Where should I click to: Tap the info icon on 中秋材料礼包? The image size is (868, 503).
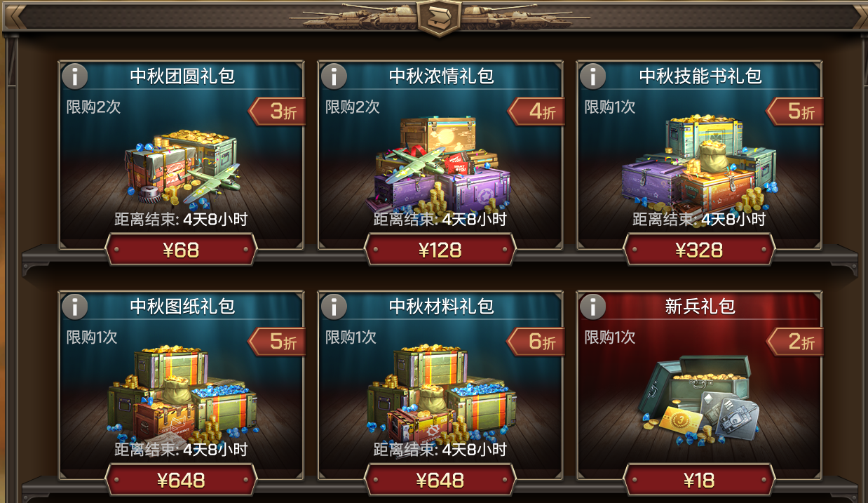334,307
